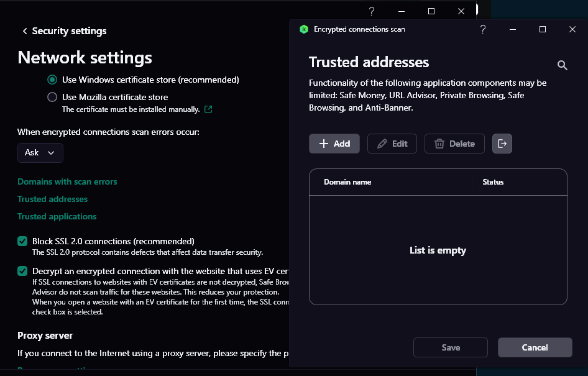Sort list by Domain name column header
The image size is (588, 376).
click(347, 182)
